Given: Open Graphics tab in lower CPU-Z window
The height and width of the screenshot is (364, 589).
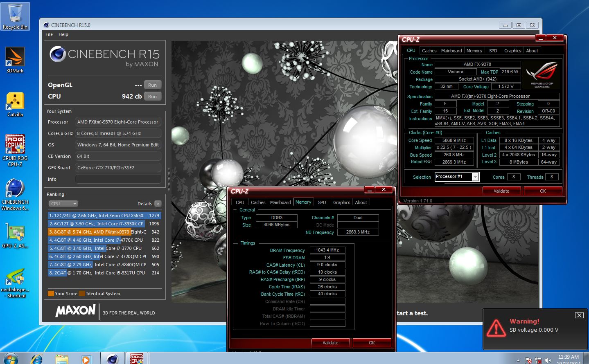Looking at the screenshot, I should (x=341, y=202).
